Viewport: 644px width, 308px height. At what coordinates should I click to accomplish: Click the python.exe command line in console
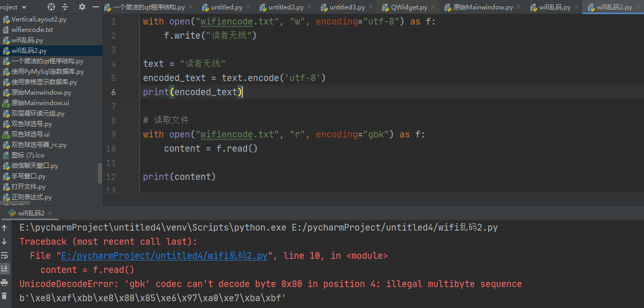click(x=259, y=227)
